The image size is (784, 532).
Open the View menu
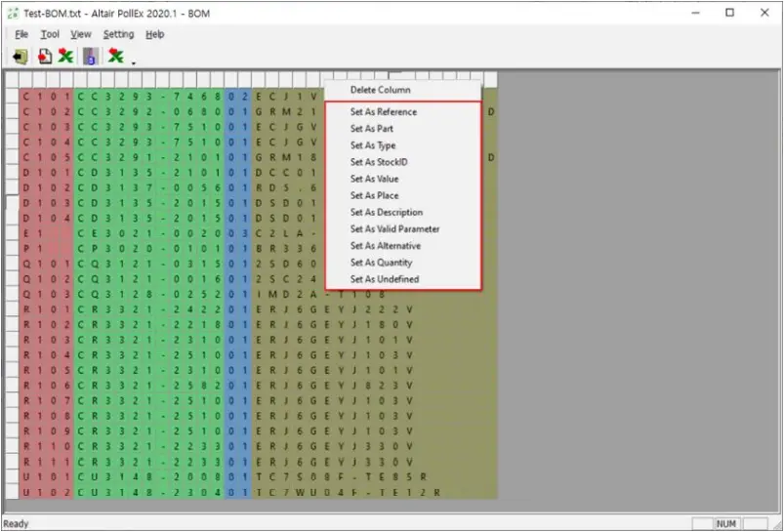[81, 34]
